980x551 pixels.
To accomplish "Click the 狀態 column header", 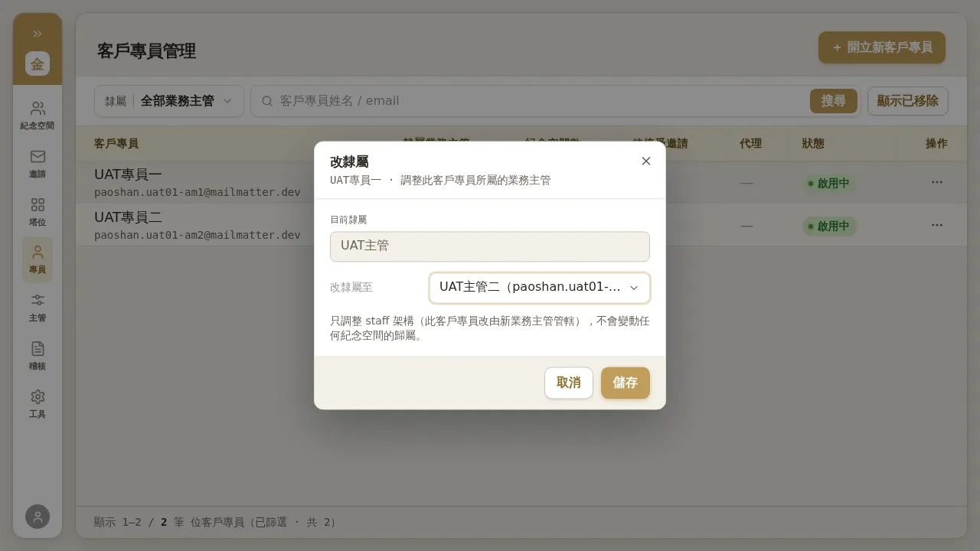I will tap(813, 144).
